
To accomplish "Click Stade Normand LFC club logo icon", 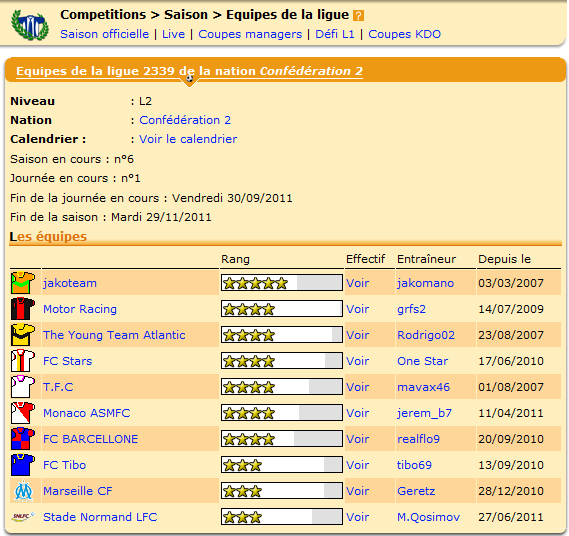I will coord(23,517).
